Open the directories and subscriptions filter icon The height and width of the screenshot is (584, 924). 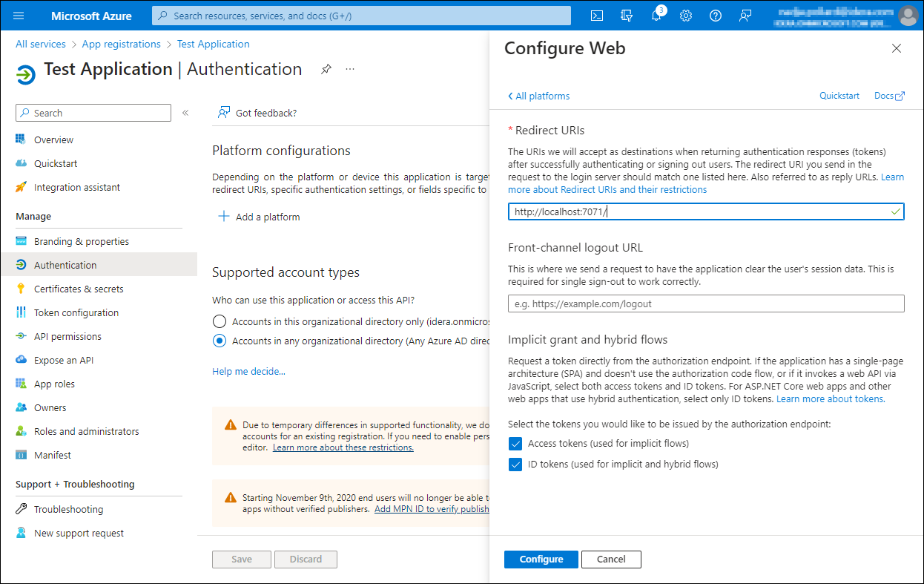627,16
